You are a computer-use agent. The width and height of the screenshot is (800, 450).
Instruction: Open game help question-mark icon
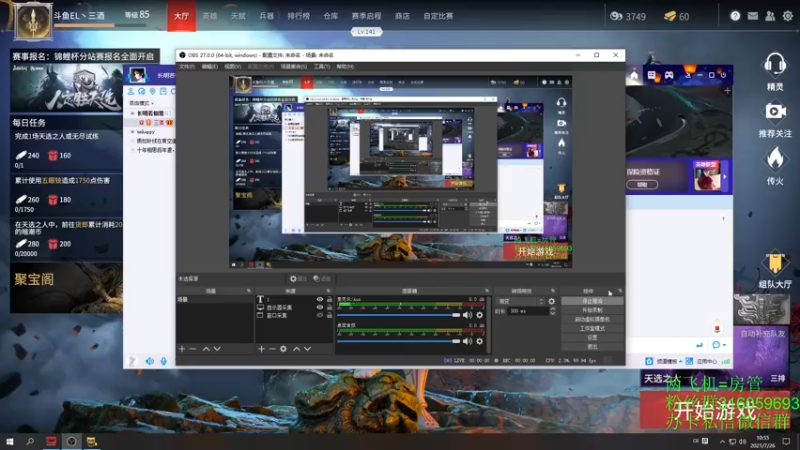(x=735, y=16)
